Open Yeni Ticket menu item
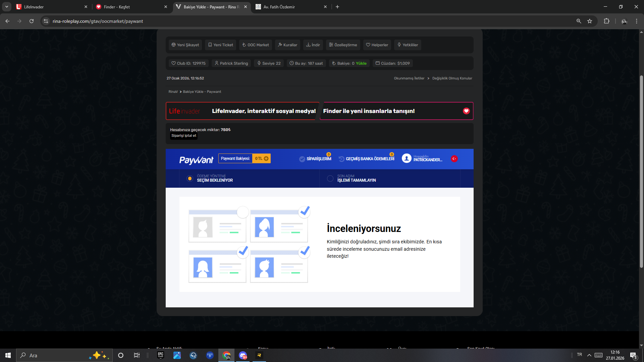 click(221, 45)
